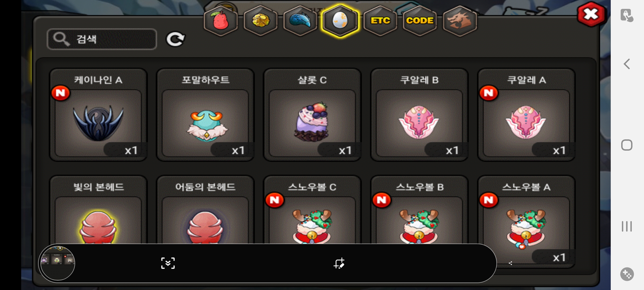
Task: Tap the scroll capture button
Action: [168, 263]
